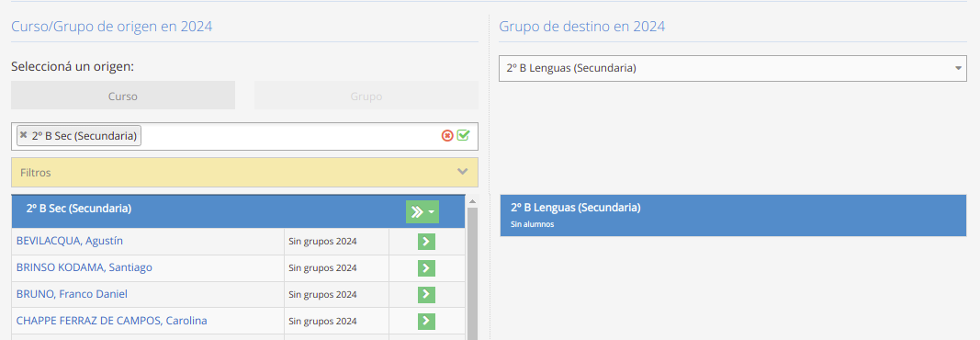Screen dimensions: 980x340
Task: Open the caret beside the move-all arrows
Action: 432,212
